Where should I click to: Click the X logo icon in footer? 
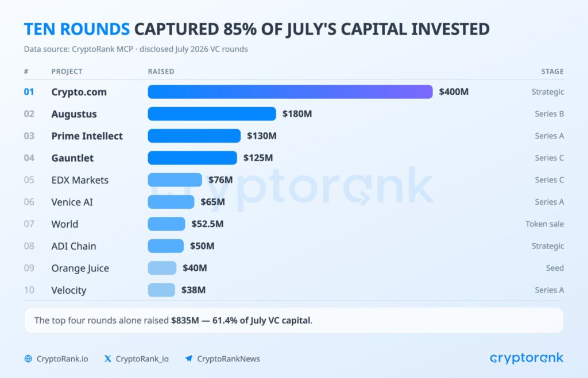(107, 358)
